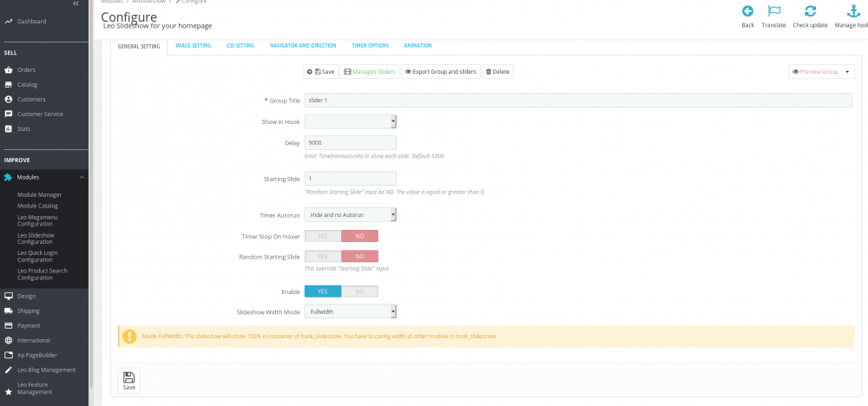
Task: Click the Modules puzzle piece icon
Action: [8, 178]
